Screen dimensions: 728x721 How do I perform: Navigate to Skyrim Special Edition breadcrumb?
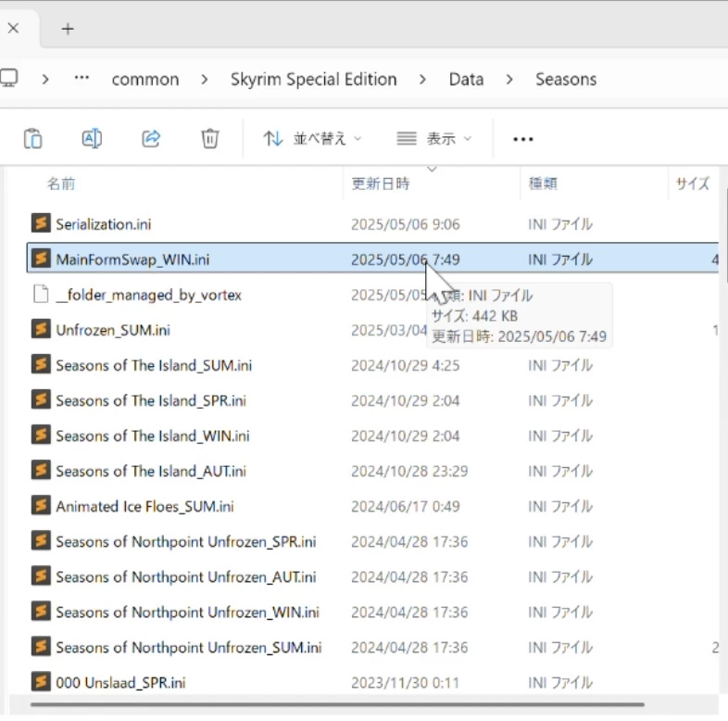point(314,80)
